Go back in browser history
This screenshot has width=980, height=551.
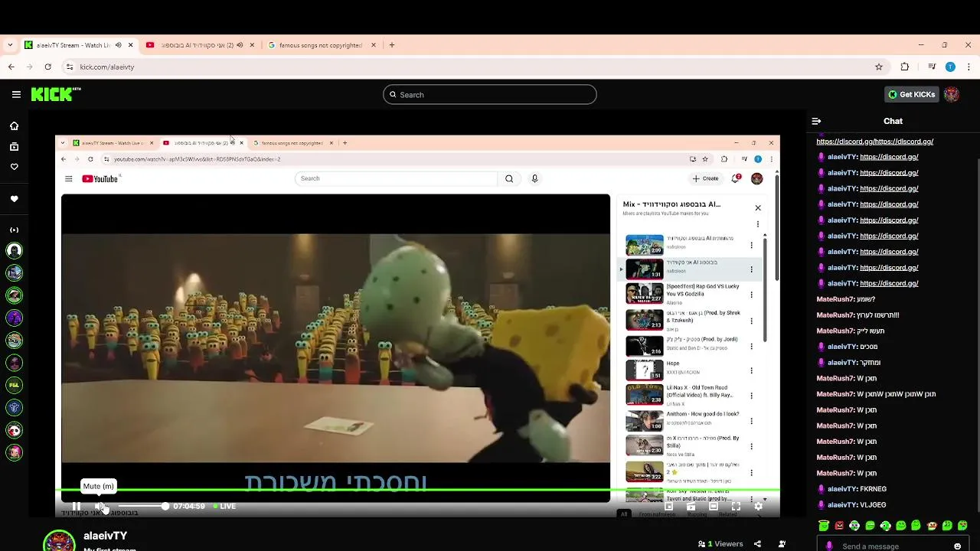(11, 67)
